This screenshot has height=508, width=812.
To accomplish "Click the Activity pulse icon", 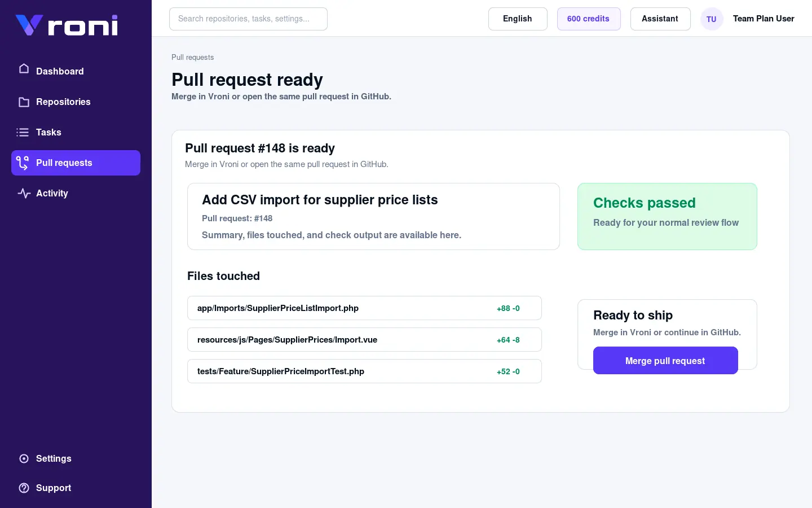I will tap(24, 193).
